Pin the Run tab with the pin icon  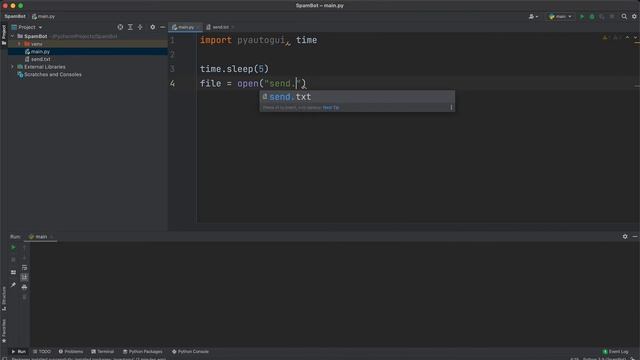coord(13,285)
